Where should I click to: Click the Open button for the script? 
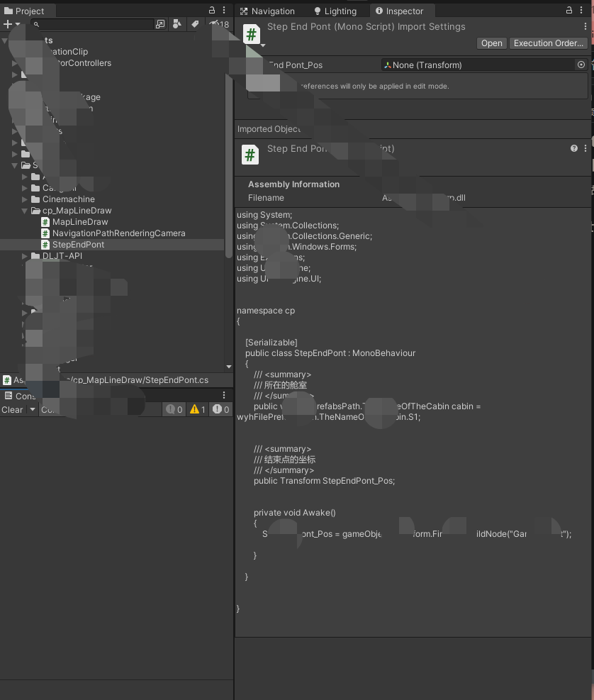click(x=492, y=43)
